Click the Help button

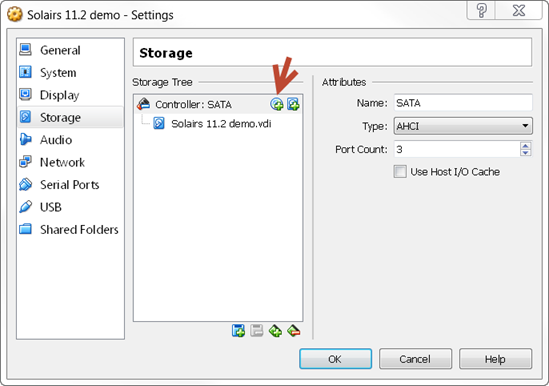pos(495,359)
